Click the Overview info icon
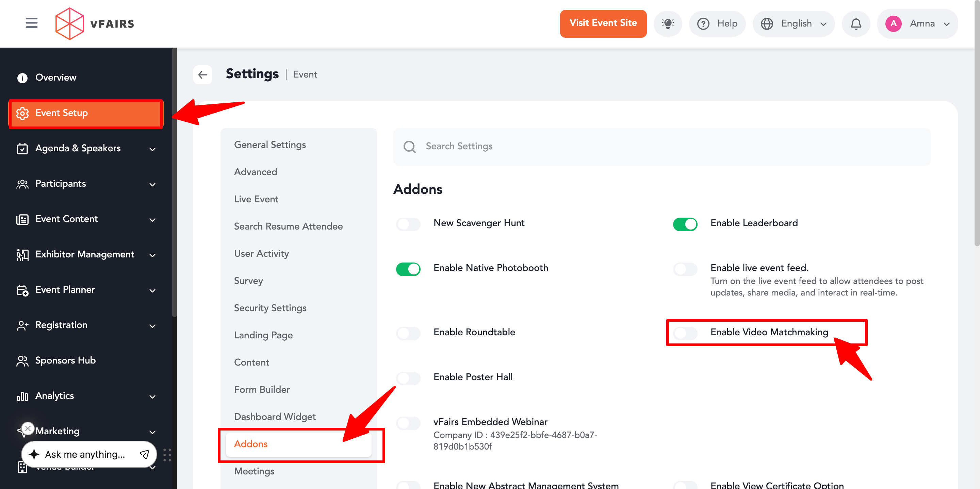 (x=22, y=78)
